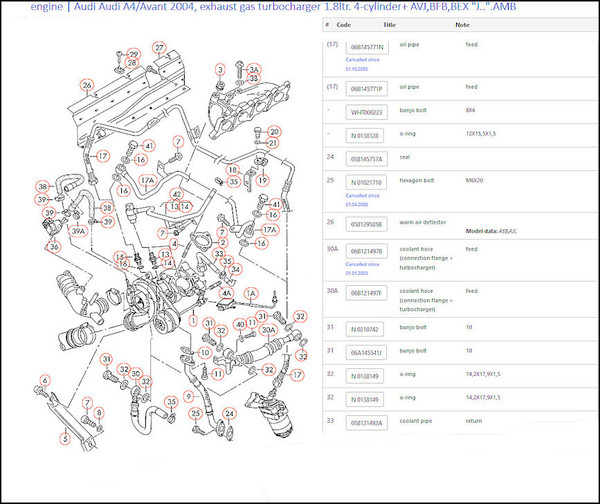Click callout 3A near the manifold

pyautogui.click(x=254, y=70)
